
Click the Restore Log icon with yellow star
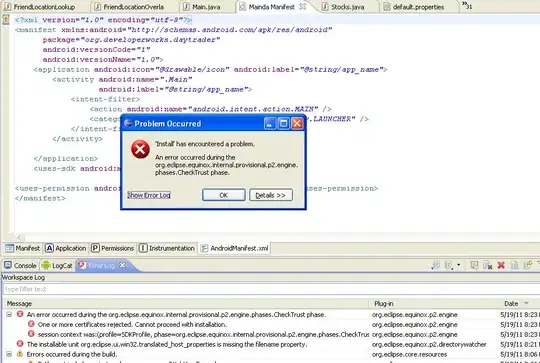tap(528, 265)
